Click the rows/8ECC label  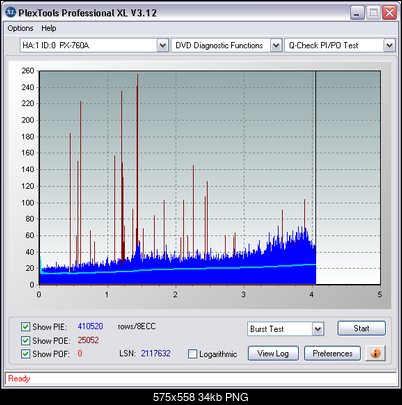click(x=137, y=326)
